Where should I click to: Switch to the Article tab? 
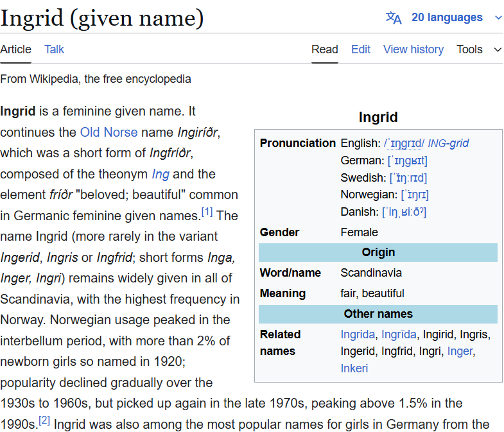16,49
